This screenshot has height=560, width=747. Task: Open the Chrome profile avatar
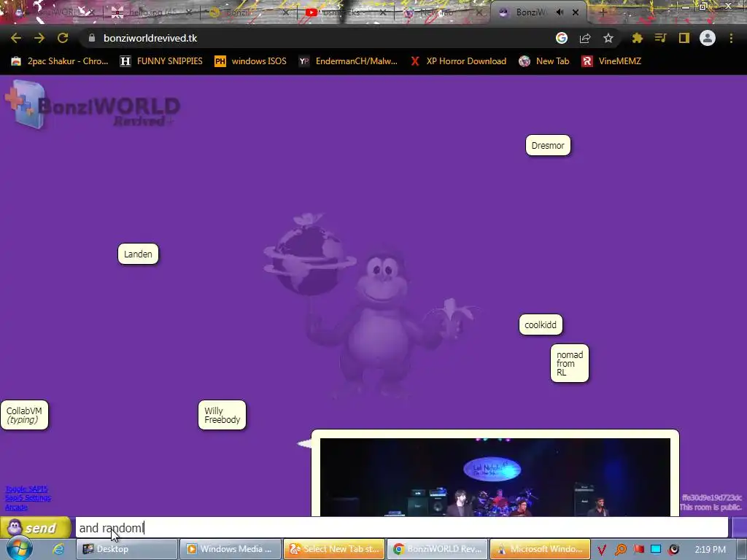point(708,38)
